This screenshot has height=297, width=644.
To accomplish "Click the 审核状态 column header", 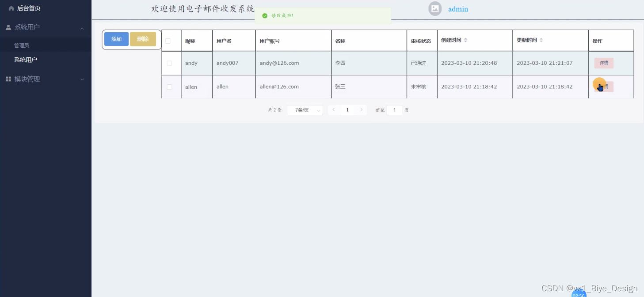I will point(421,41).
